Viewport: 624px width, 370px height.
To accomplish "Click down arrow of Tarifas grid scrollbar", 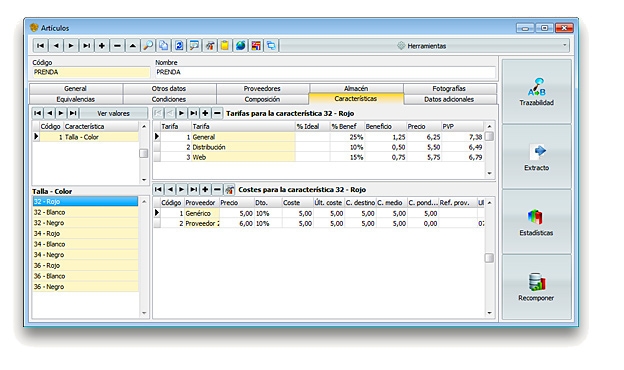I will click(489, 173).
